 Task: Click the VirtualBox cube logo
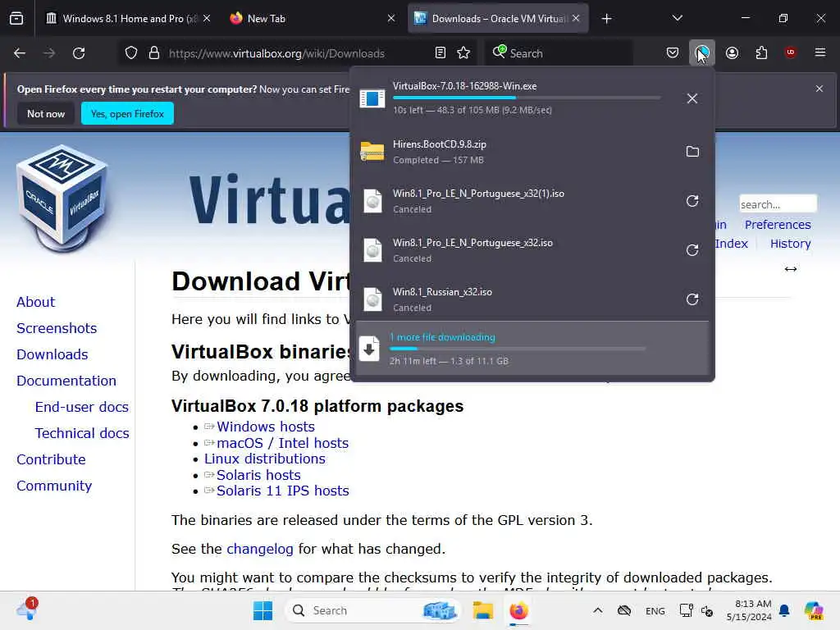tap(62, 198)
